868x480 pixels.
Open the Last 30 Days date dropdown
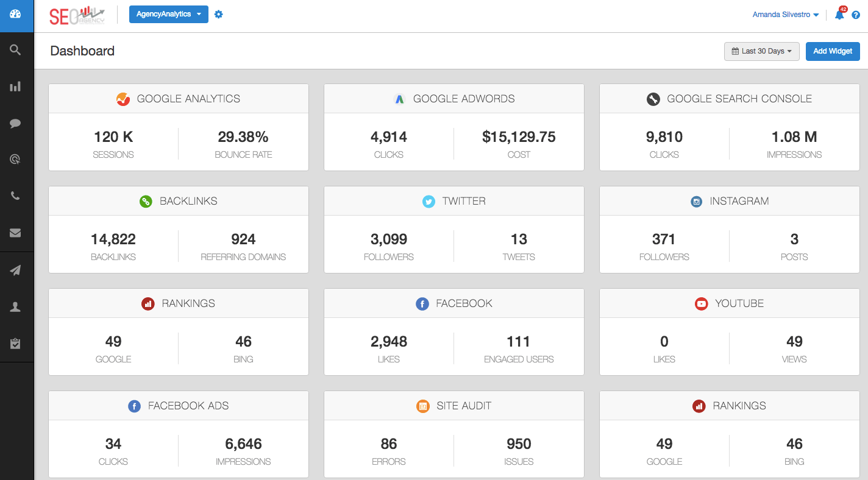coord(761,51)
